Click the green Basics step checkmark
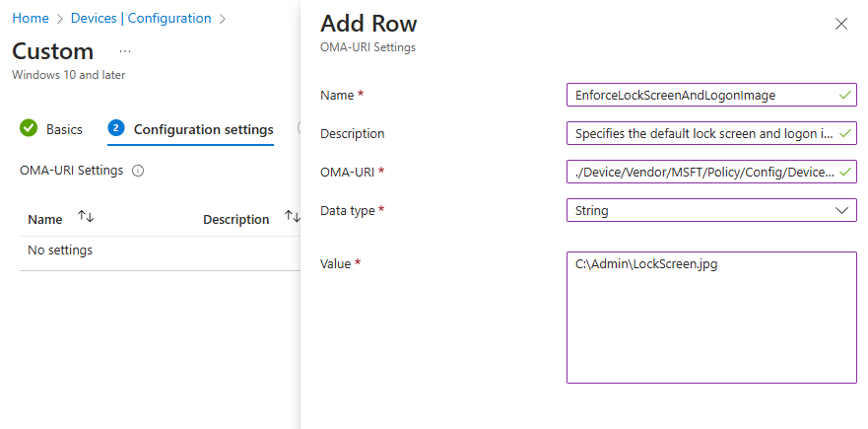868x429 pixels. point(29,128)
